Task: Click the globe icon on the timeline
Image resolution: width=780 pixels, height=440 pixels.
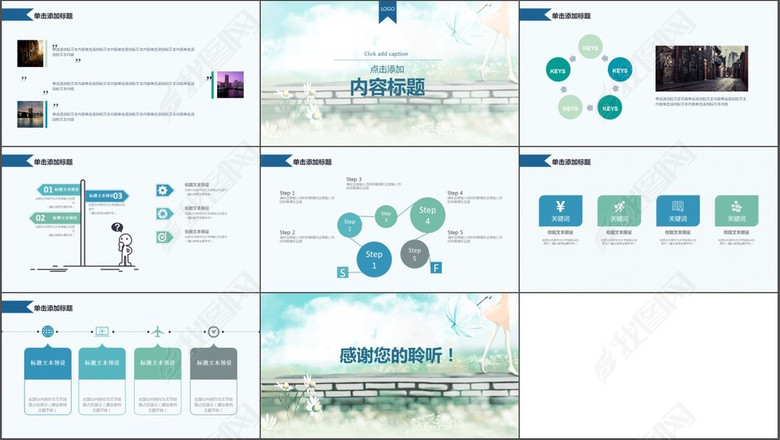Action: coord(48,331)
